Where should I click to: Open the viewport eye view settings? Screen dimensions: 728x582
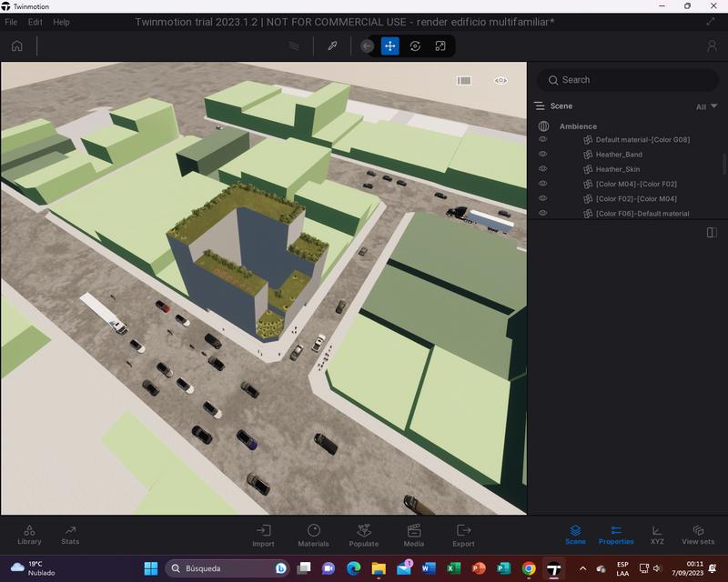(500, 80)
